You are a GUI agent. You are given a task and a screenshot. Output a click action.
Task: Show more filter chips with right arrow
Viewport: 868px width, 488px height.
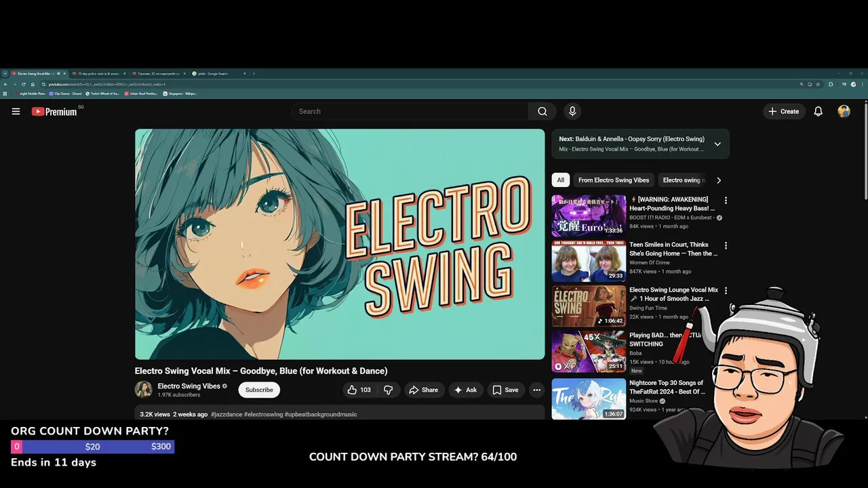point(719,180)
